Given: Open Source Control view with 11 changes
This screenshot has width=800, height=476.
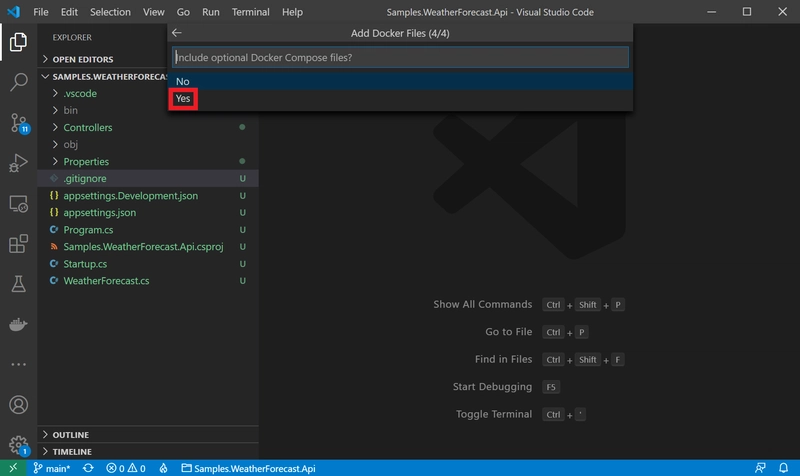Looking at the screenshot, I should pyautogui.click(x=19, y=123).
